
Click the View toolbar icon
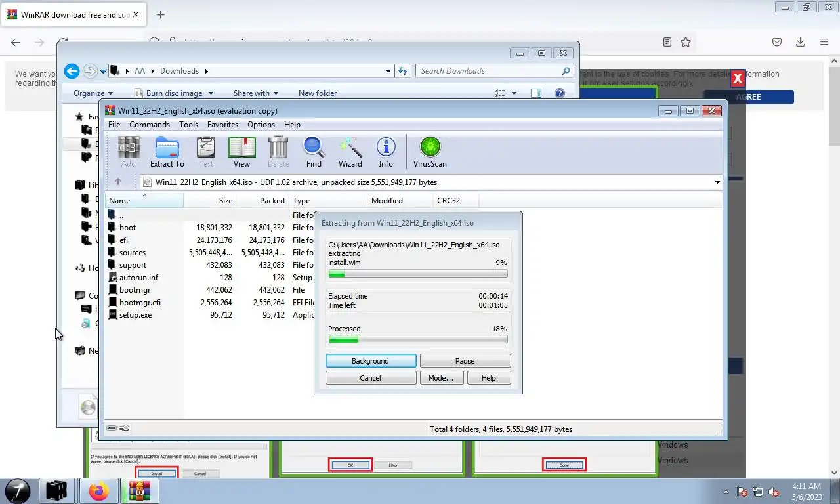click(241, 152)
